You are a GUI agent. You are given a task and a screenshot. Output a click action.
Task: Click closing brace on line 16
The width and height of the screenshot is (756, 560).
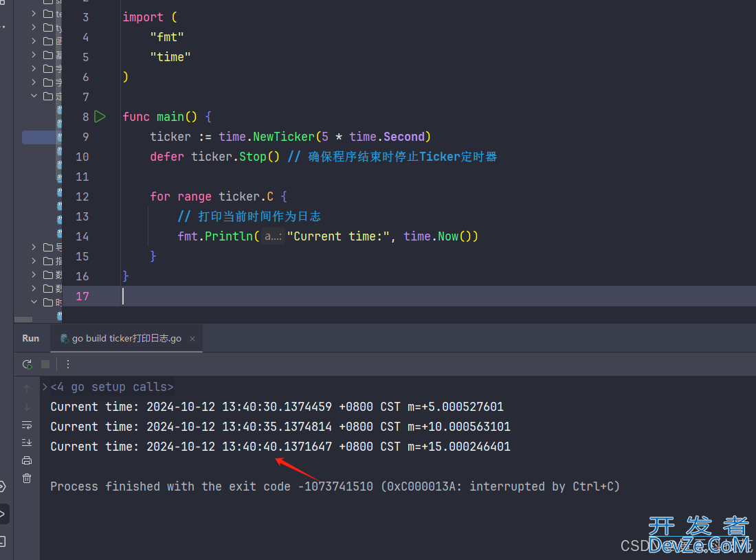(x=125, y=276)
